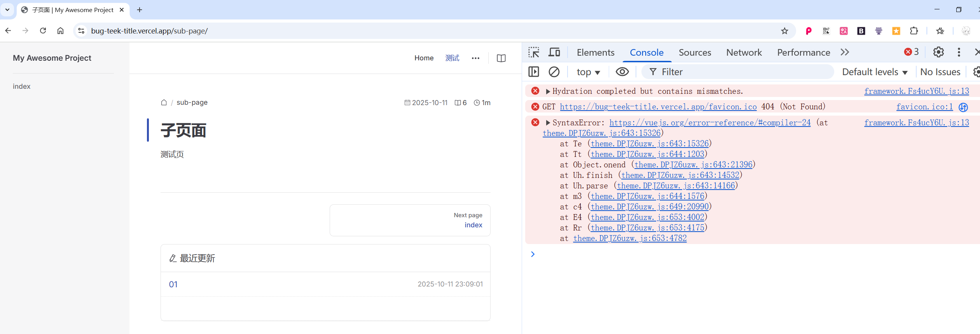Screen dimensions: 980x334
Task: Switch to the Elements tab
Action: (x=595, y=53)
